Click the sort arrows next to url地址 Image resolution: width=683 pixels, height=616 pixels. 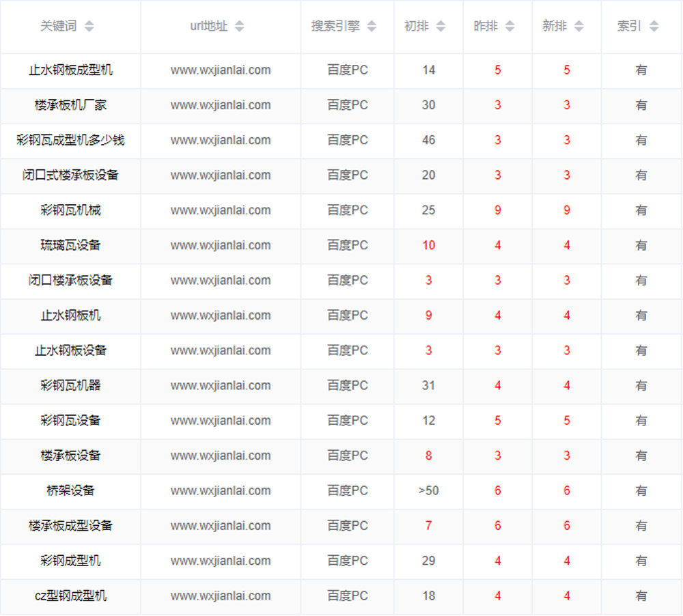(239, 27)
